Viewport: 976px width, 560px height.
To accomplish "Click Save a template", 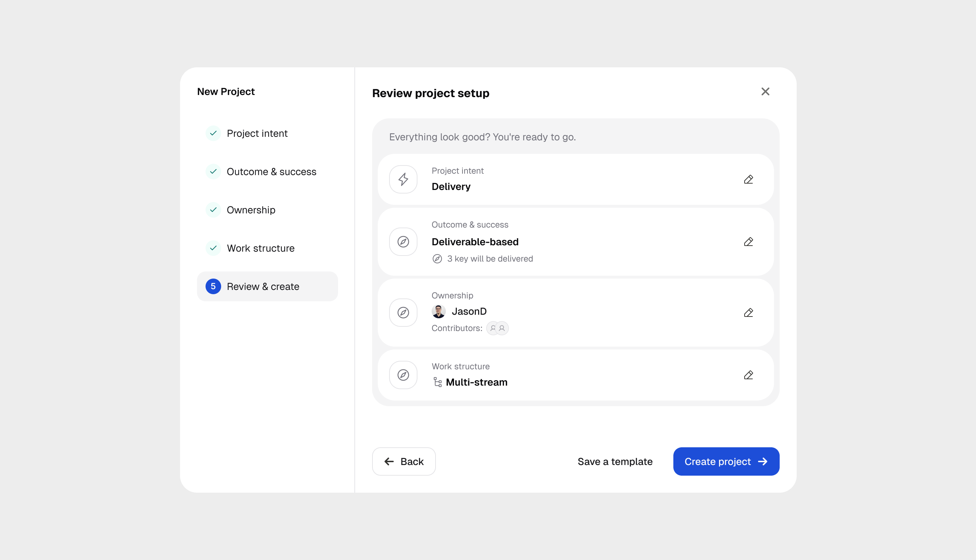I will [615, 461].
